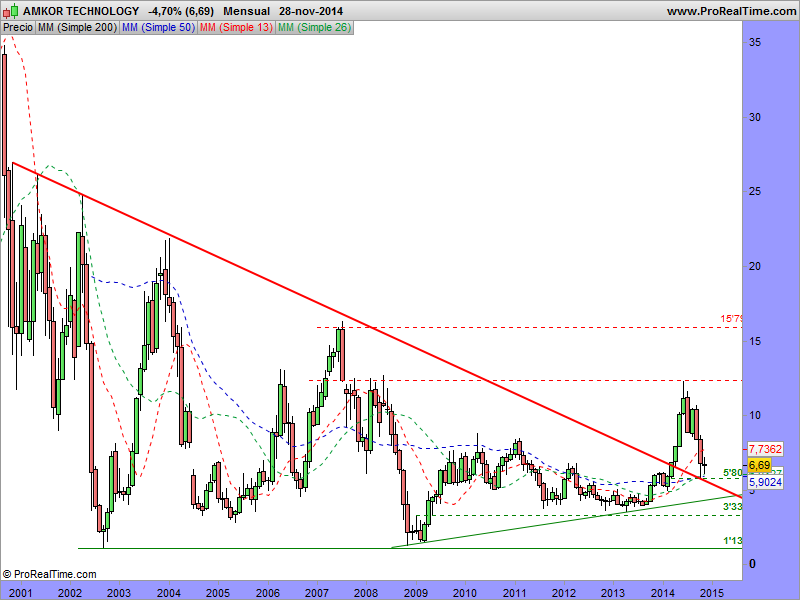The image size is (800, 600).
Task: Click the candlestick icon beside AMKOR TECHNOLOGY
Action: click(11, 10)
